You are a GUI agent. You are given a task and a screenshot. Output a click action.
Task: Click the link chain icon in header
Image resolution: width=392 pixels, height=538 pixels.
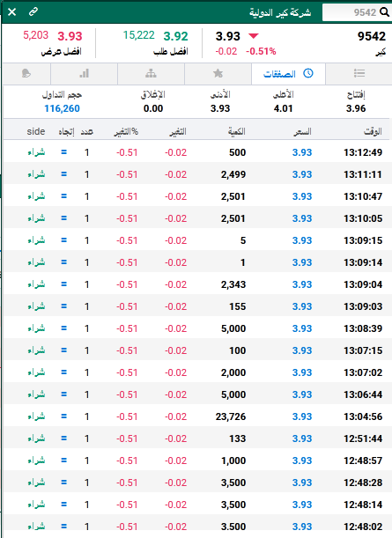tap(33, 12)
